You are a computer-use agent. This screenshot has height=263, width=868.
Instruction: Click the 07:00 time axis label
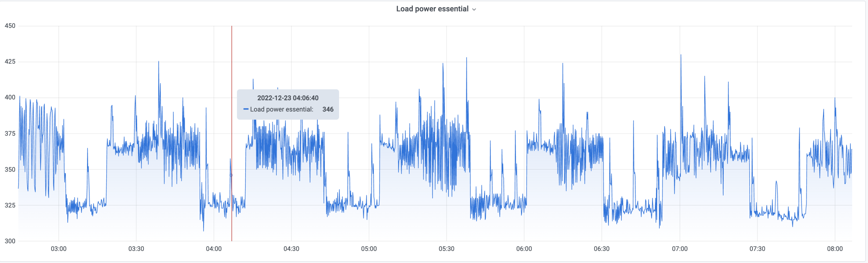point(680,249)
